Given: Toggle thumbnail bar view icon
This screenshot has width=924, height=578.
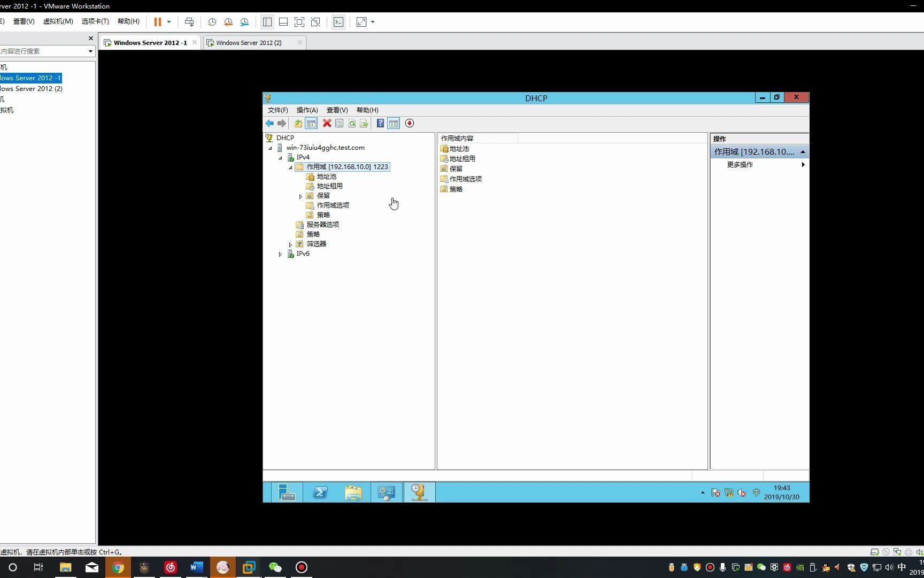Looking at the screenshot, I should pos(283,22).
